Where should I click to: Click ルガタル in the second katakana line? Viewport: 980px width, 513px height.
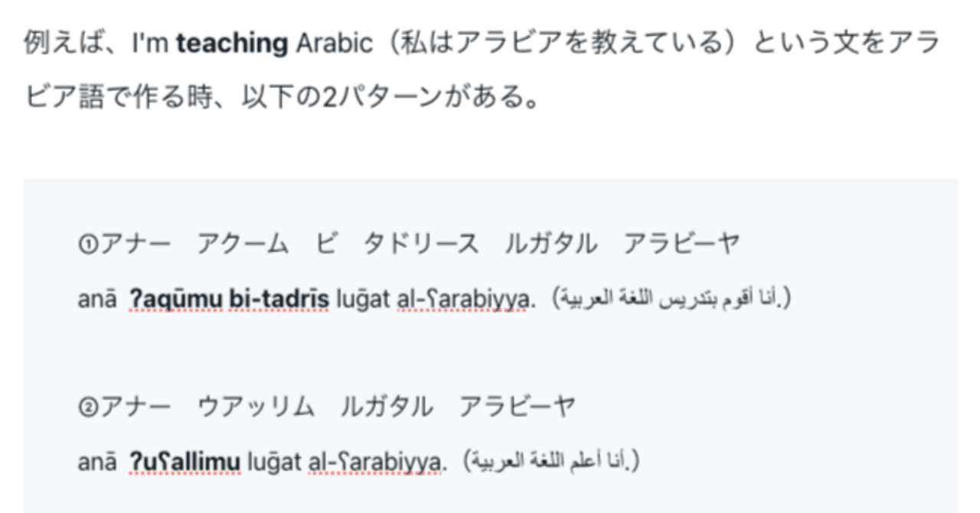coord(387,406)
